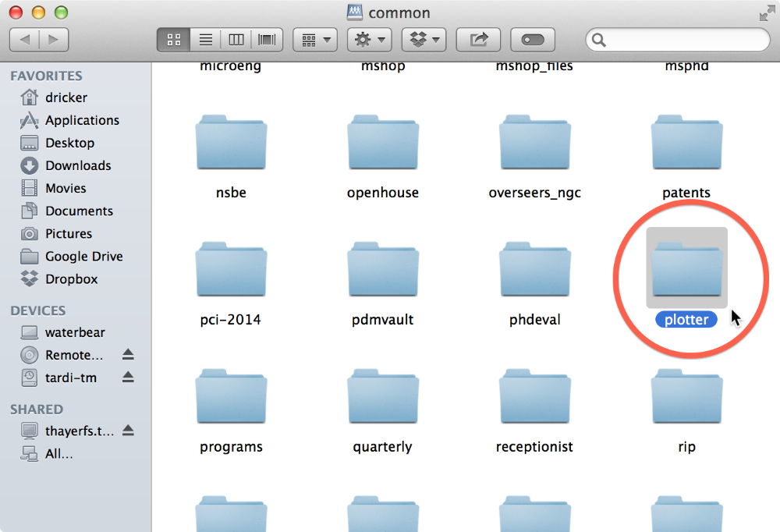Eject the tardi-tm drive
The width and height of the screenshot is (780, 532).
click(128, 378)
